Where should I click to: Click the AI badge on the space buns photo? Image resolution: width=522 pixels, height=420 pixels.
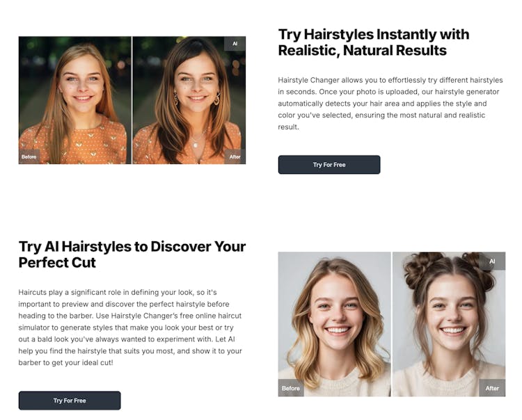(492, 261)
